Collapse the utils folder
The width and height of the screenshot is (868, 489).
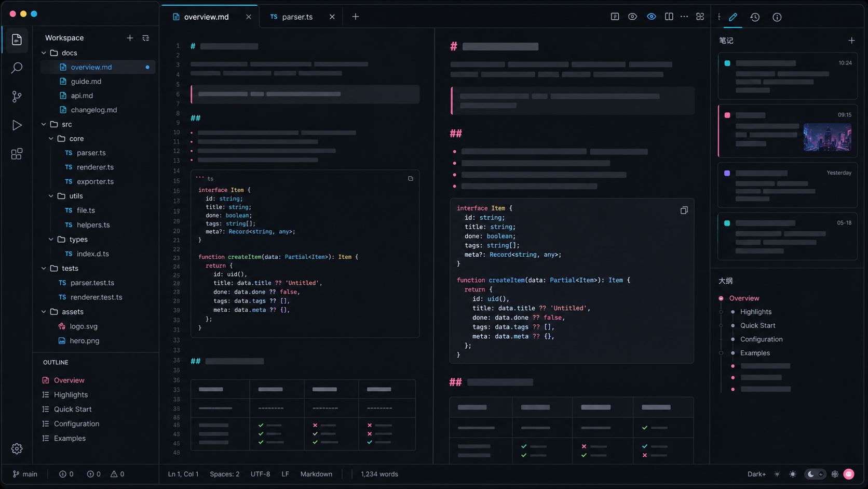pyautogui.click(x=51, y=196)
